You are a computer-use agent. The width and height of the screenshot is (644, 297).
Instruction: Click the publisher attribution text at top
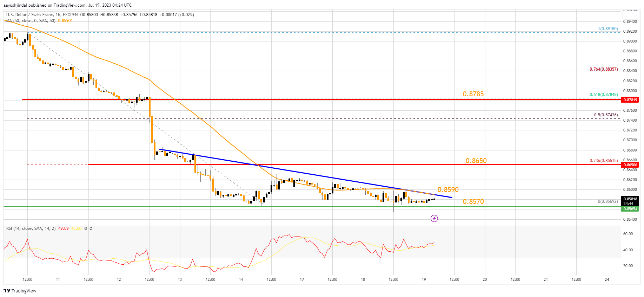[68, 5]
